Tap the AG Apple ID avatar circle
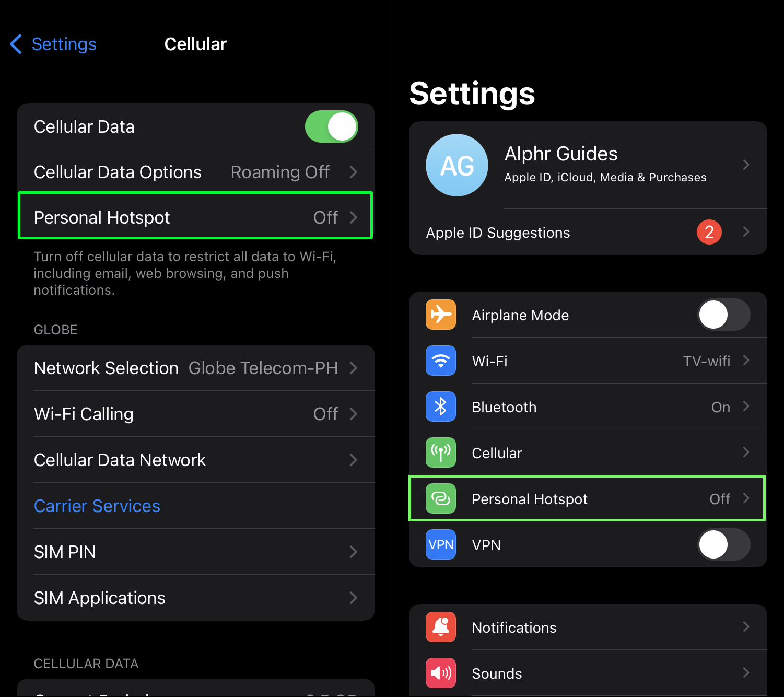This screenshot has height=697, width=784. (457, 165)
